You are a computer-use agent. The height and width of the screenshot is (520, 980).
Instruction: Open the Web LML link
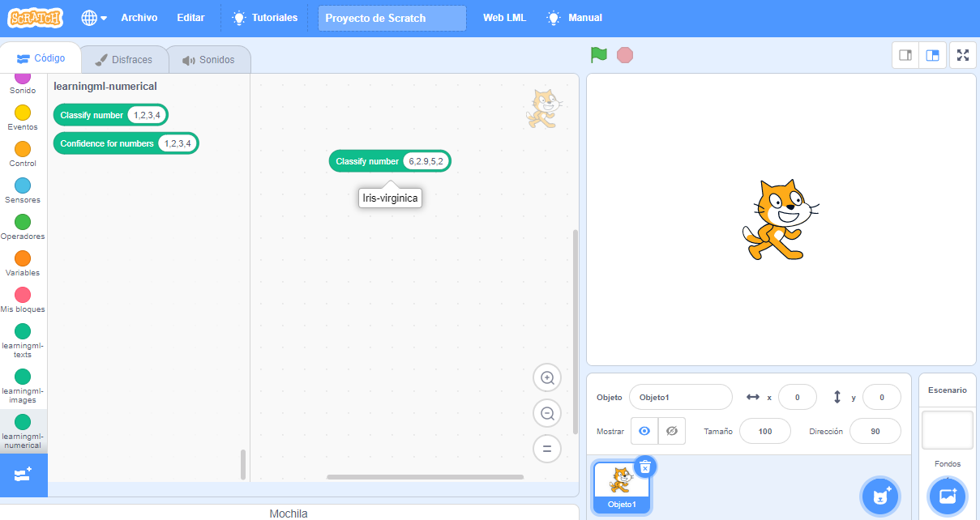tap(505, 17)
